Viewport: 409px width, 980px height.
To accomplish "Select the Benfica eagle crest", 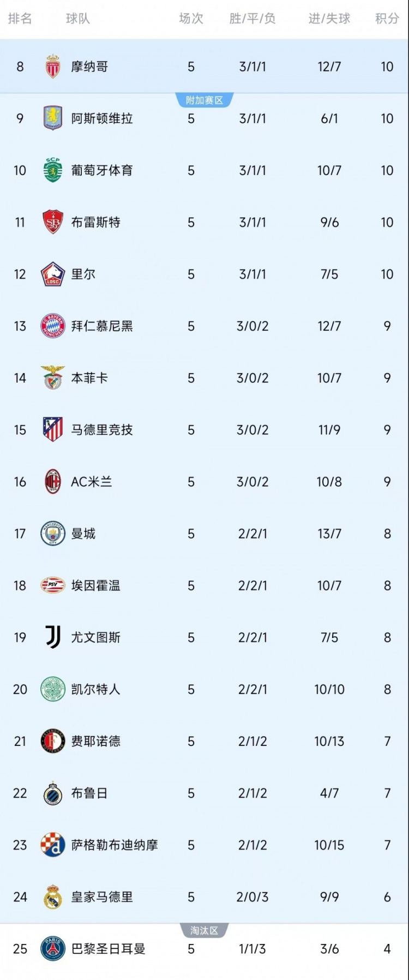I will [53, 378].
